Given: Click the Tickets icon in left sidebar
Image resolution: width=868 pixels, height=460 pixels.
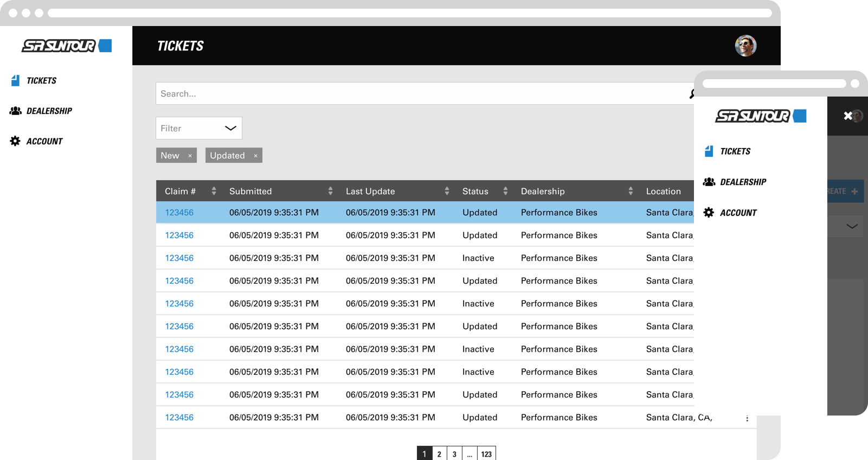Looking at the screenshot, I should tap(15, 81).
